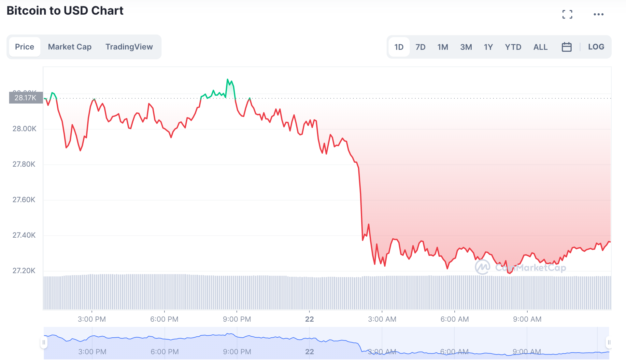Click the 28.17K current price label
The width and height of the screenshot is (626, 364).
pyautogui.click(x=25, y=98)
